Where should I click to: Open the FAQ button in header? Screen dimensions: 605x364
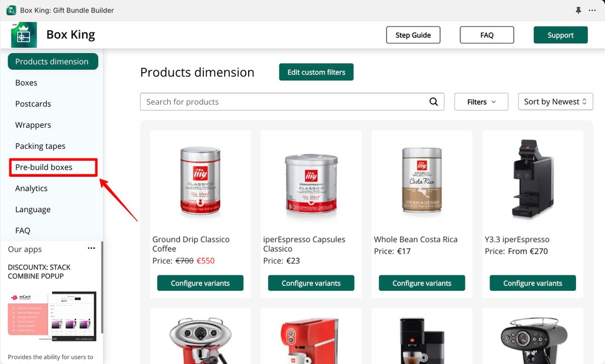[x=487, y=35]
